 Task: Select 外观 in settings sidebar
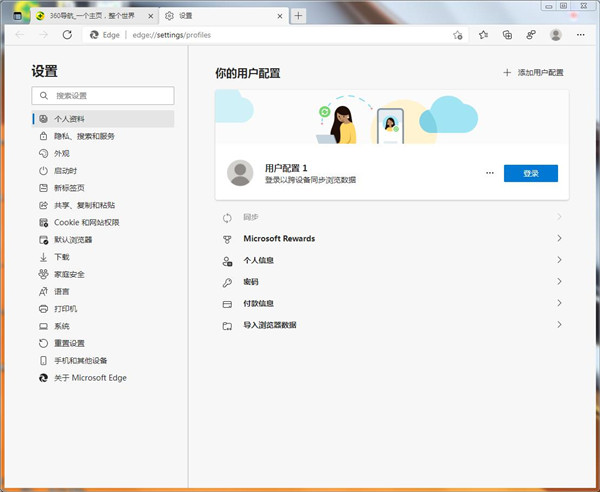tap(61, 154)
